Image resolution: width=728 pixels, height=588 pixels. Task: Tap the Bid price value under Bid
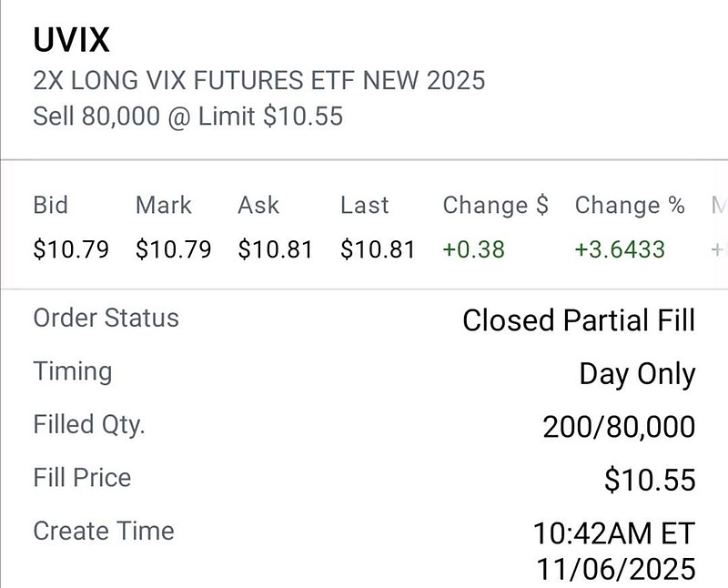[x=70, y=248]
